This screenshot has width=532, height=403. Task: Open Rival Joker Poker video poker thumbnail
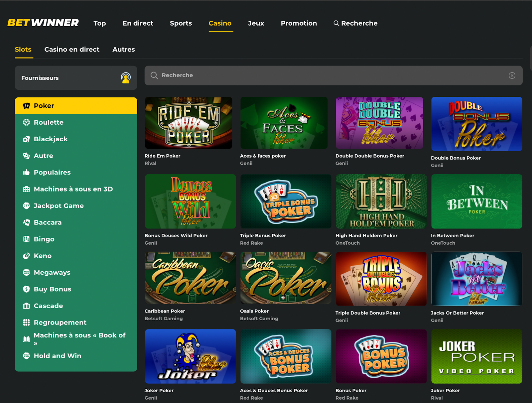(x=476, y=356)
